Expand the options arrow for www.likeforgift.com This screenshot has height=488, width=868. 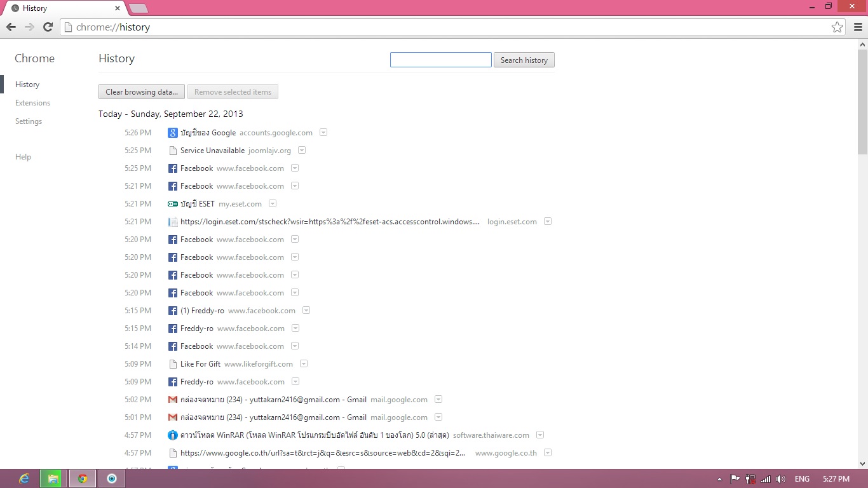point(304,364)
